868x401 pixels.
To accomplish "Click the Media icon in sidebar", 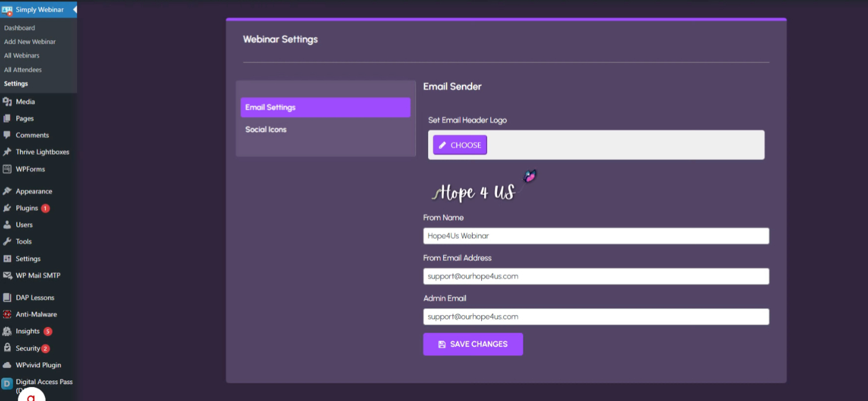I will pyautogui.click(x=7, y=102).
